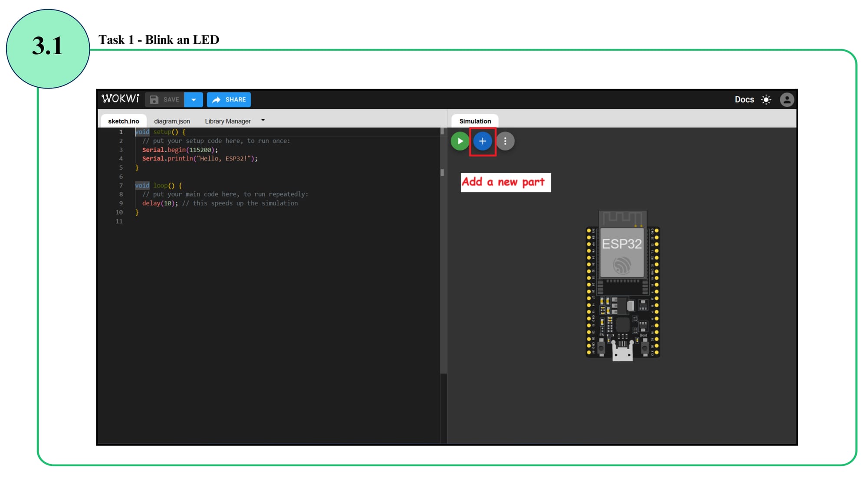The width and height of the screenshot is (868, 488).
Task: Open the Docs link
Action: pyautogui.click(x=744, y=100)
